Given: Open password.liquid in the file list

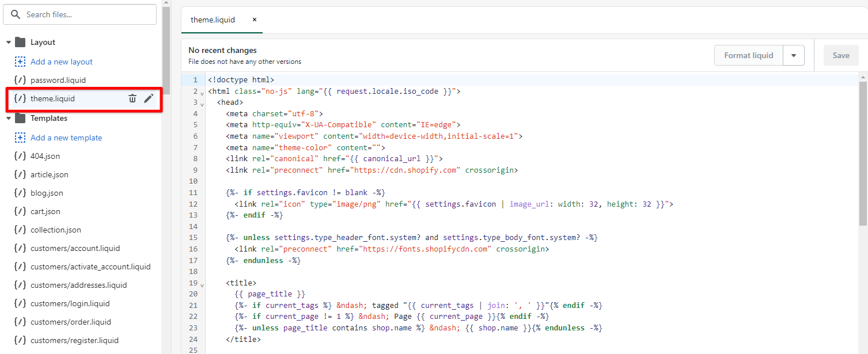Looking at the screenshot, I should point(58,80).
